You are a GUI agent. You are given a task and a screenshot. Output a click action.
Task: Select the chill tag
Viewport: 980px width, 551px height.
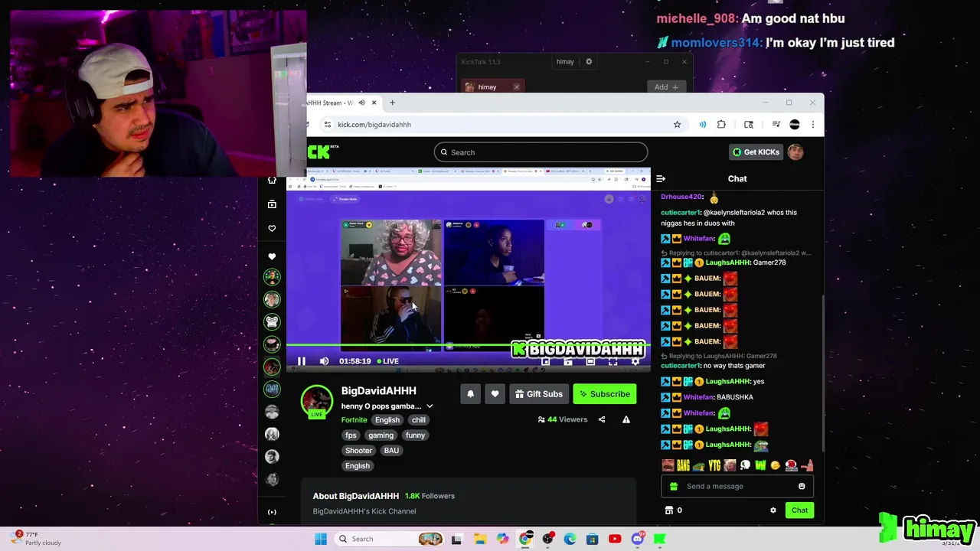(419, 420)
